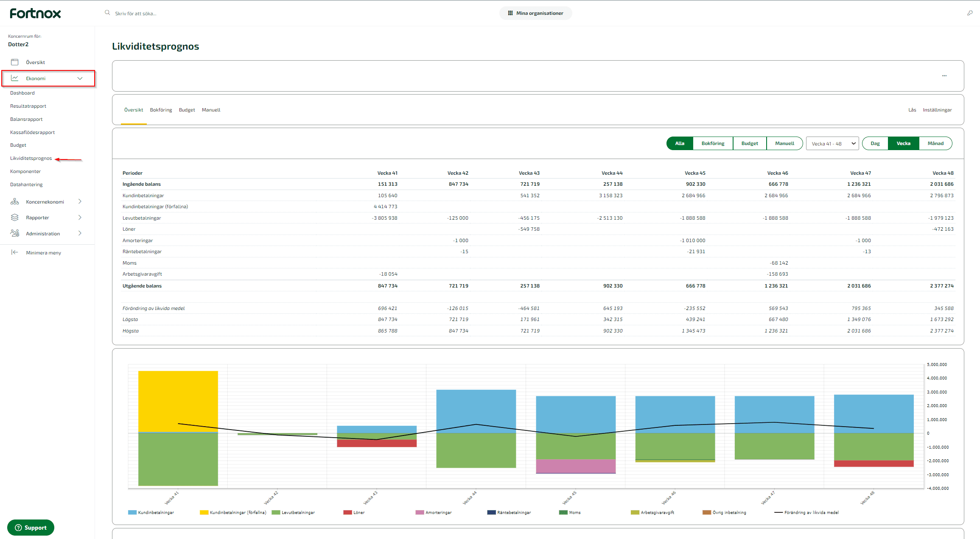980x539 pixels.
Task: Open the Budget tab
Action: (187, 110)
